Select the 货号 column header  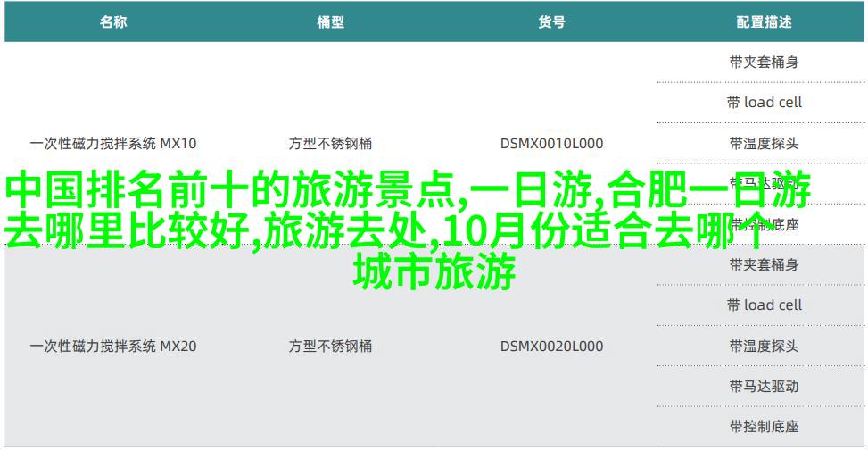[551, 22]
